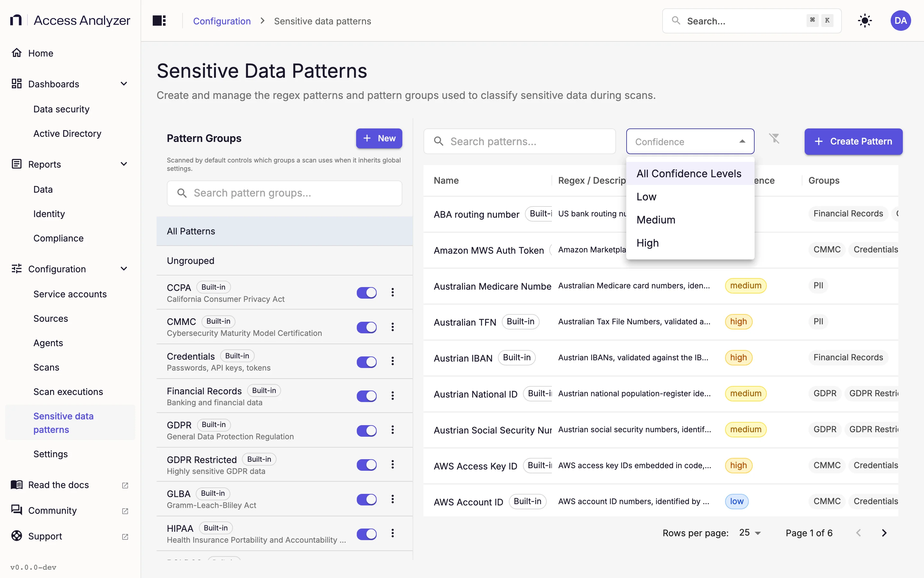Disable the CMMC group toggle
The height and width of the screenshot is (578, 924).
(x=366, y=327)
